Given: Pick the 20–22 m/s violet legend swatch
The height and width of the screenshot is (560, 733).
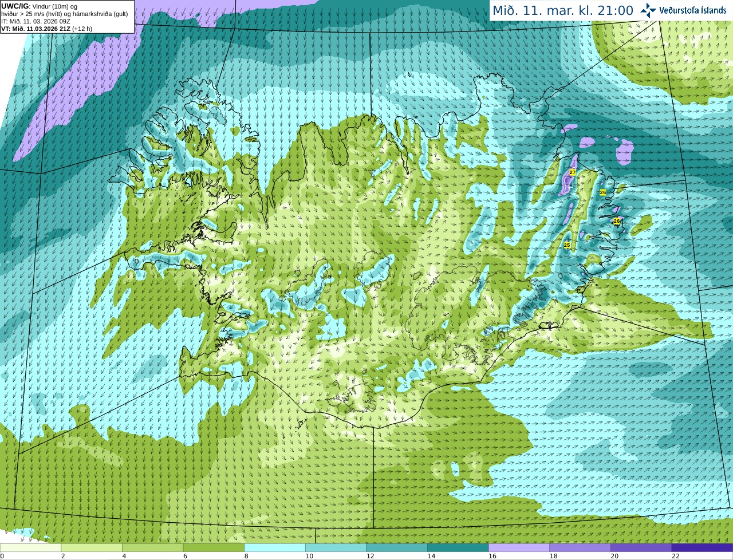Looking at the screenshot, I should [x=641, y=547].
